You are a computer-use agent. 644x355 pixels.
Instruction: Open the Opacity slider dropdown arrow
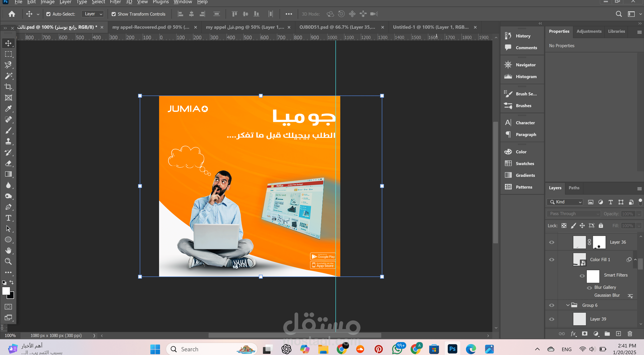[639, 214]
